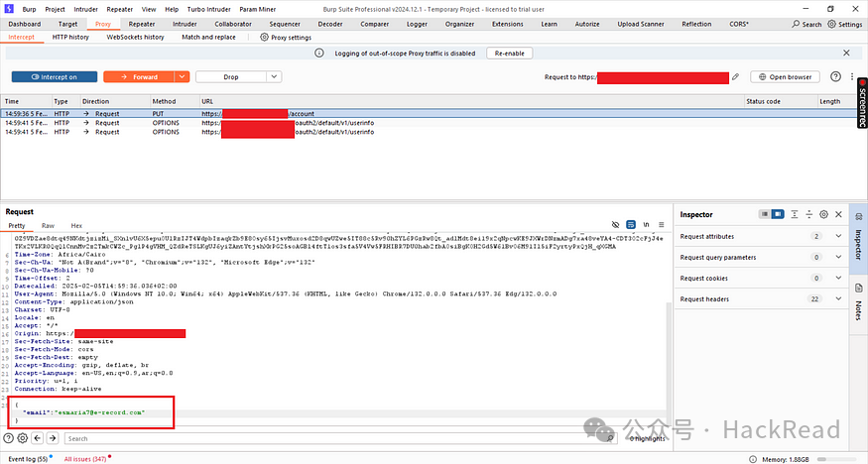The height and width of the screenshot is (464, 868).
Task: Click the Forward button
Action: click(x=139, y=77)
